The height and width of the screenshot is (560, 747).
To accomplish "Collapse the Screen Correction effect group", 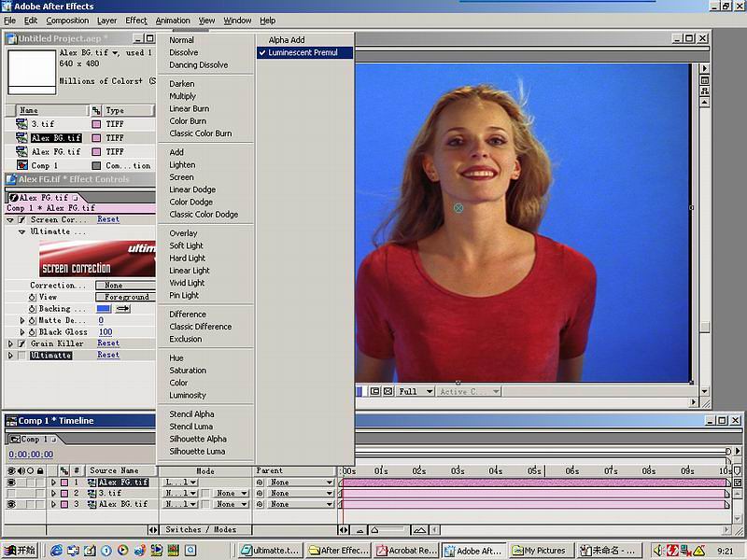I will (x=10, y=220).
